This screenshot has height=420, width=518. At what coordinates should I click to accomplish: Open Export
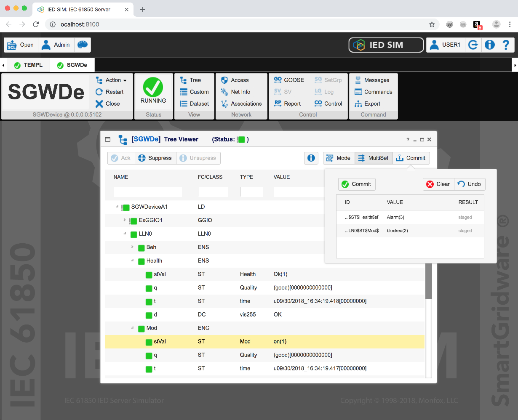point(367,104)
